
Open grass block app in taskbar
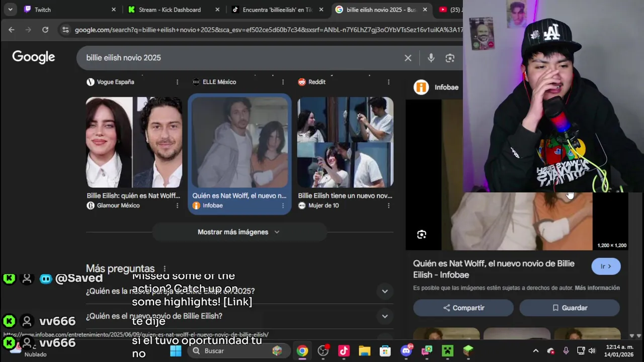point(468,350)
